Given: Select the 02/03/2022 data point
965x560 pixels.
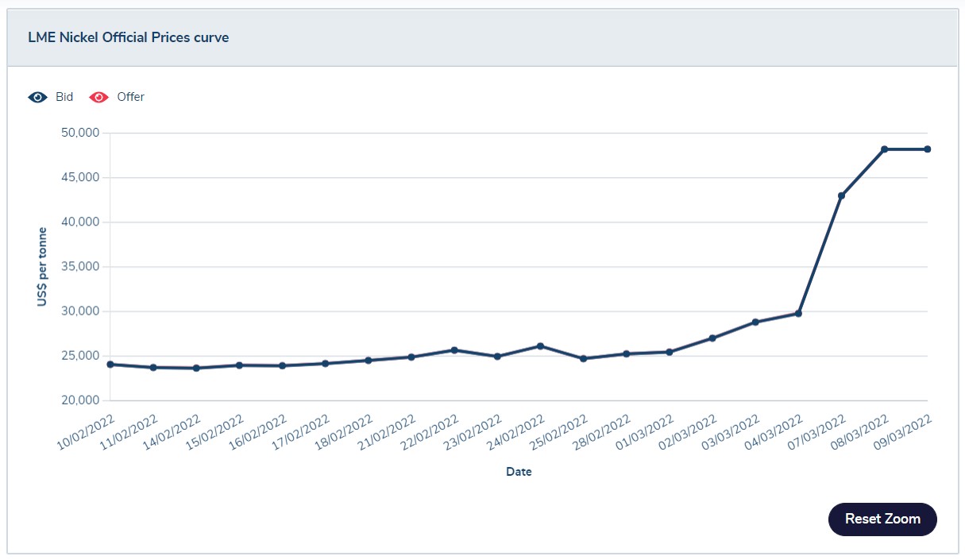Looking at the screenshot, I should point(712,338).
